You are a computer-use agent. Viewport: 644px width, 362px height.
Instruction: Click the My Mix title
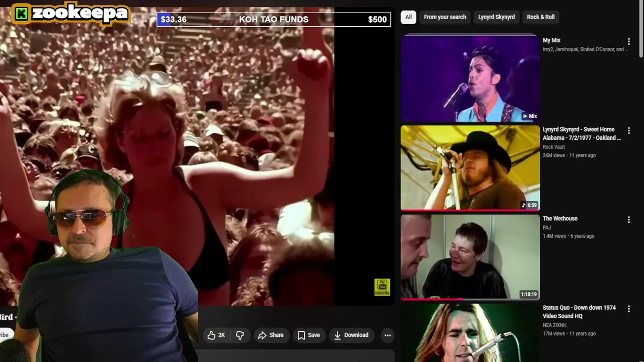coord(551,40)
